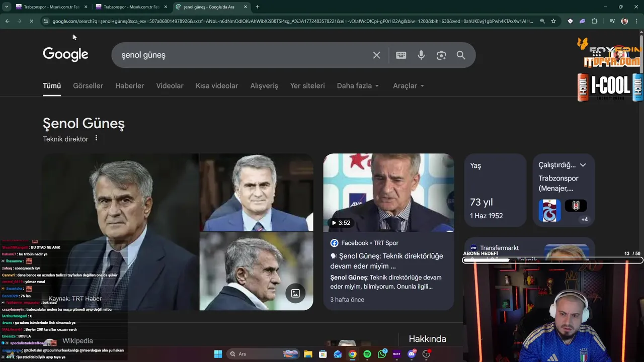
Task: Open the white tag-shaped extension icon
Action: click(570, 21)
